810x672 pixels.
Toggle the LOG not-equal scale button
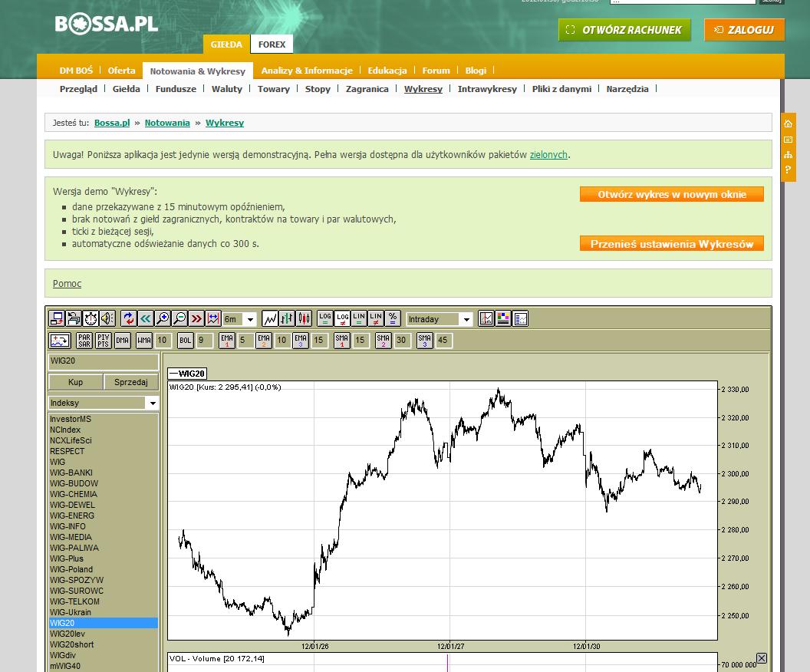[x=343, y=318]
